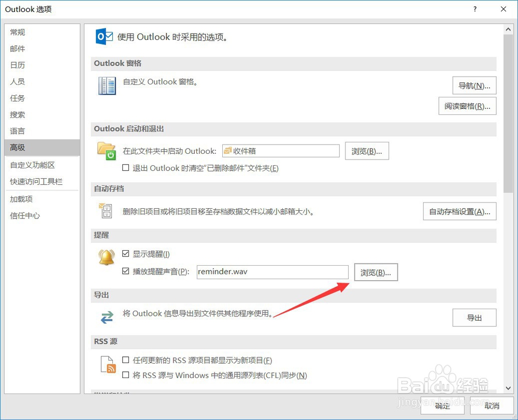Open 阅读窗格(R)... settings
The height and width of the screenshot is (420, 518).
(x=467, y=106)
